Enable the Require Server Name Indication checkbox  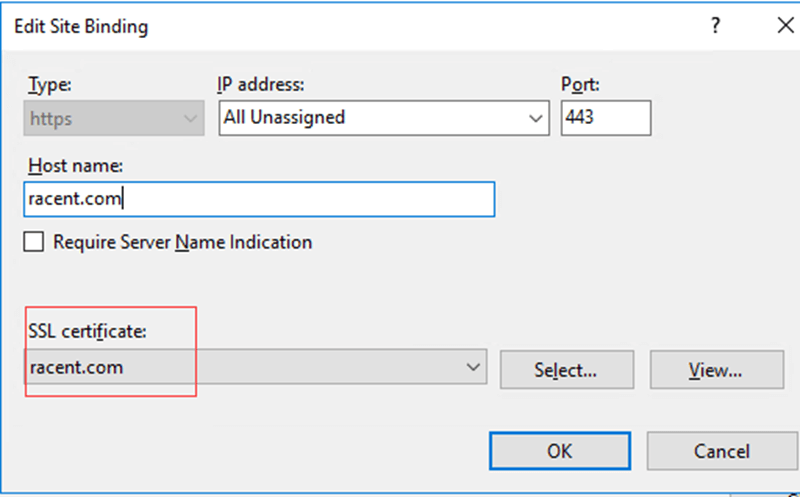tap(36, 242)
